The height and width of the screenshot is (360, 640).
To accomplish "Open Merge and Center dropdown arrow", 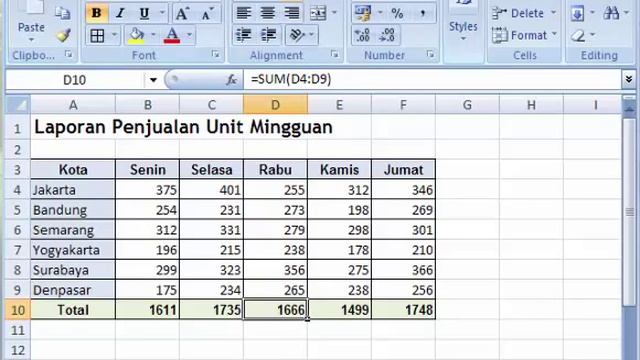I will (334, 13).
